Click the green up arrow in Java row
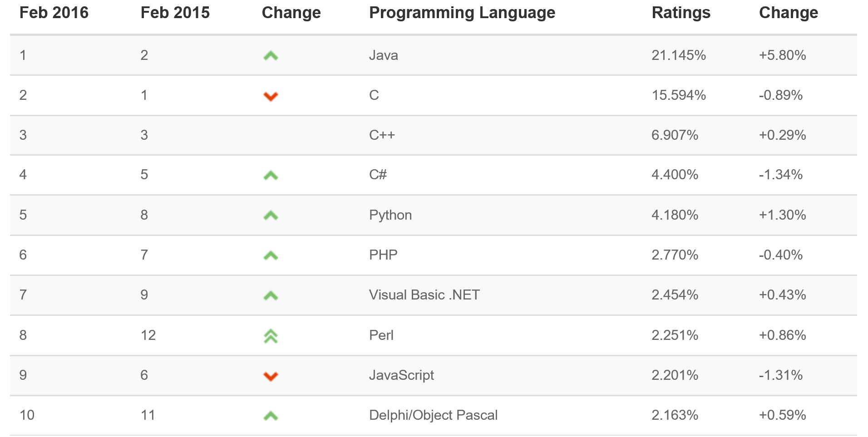The image size is (868, 437). [271, 56]
